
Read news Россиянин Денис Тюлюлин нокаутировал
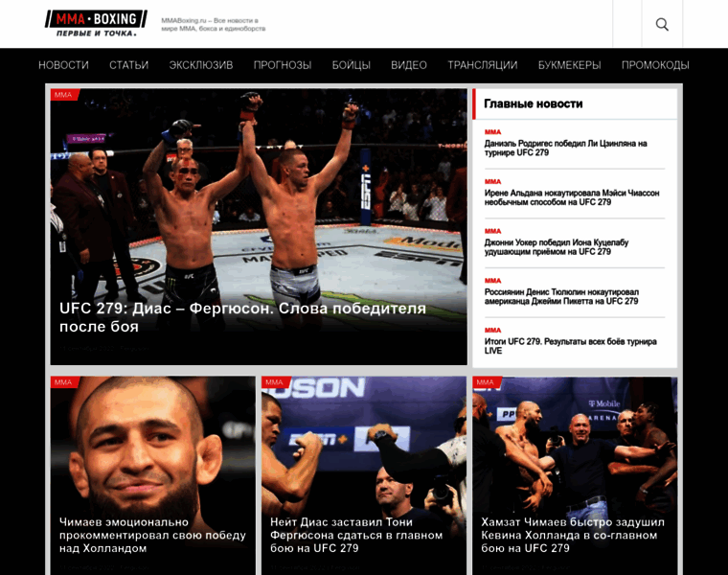click(x=561, y=297)
